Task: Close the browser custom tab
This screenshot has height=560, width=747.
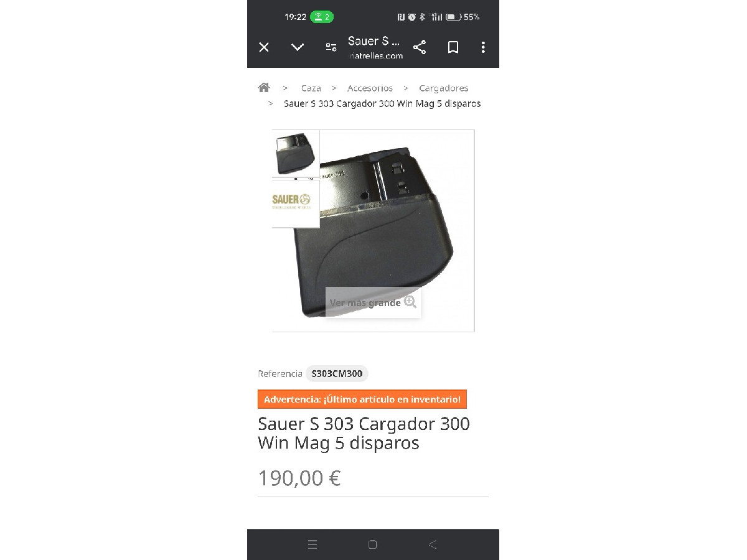Action: click(264, 47)
